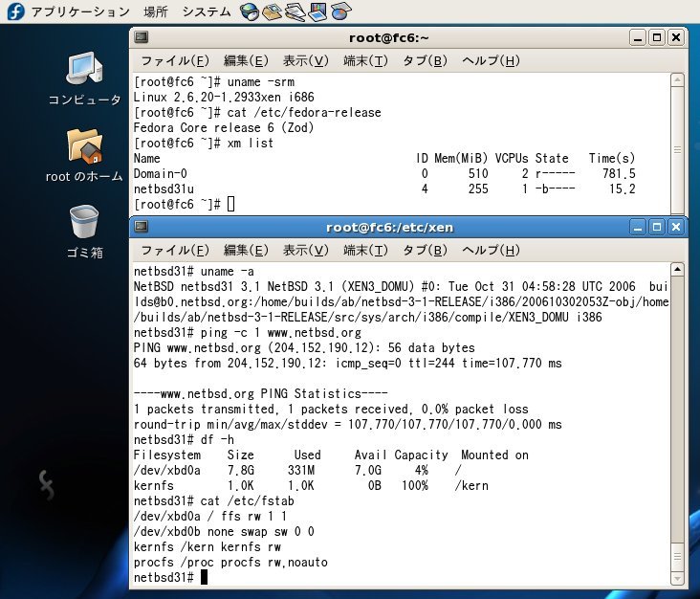Screen dimensions: 700x599
Task: Open ファイル(F) menu in root@fc6:~ window
Action: click(x=175, y=60)
